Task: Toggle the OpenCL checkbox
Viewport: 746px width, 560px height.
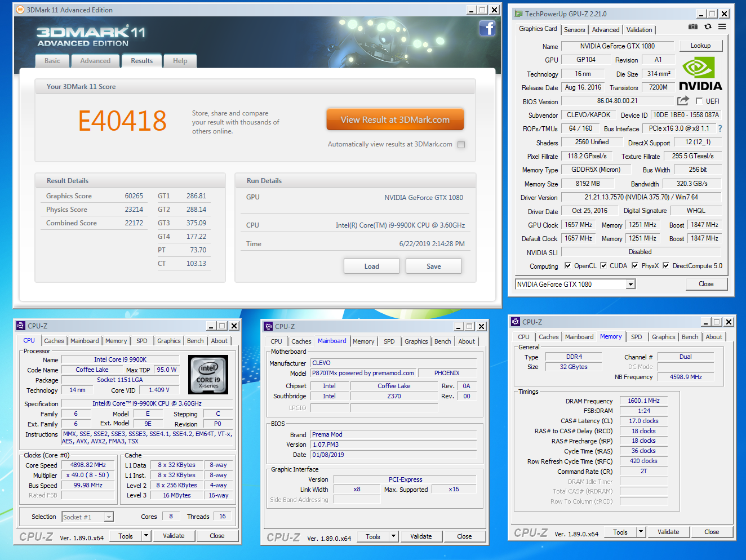Action: pos(568,265)
